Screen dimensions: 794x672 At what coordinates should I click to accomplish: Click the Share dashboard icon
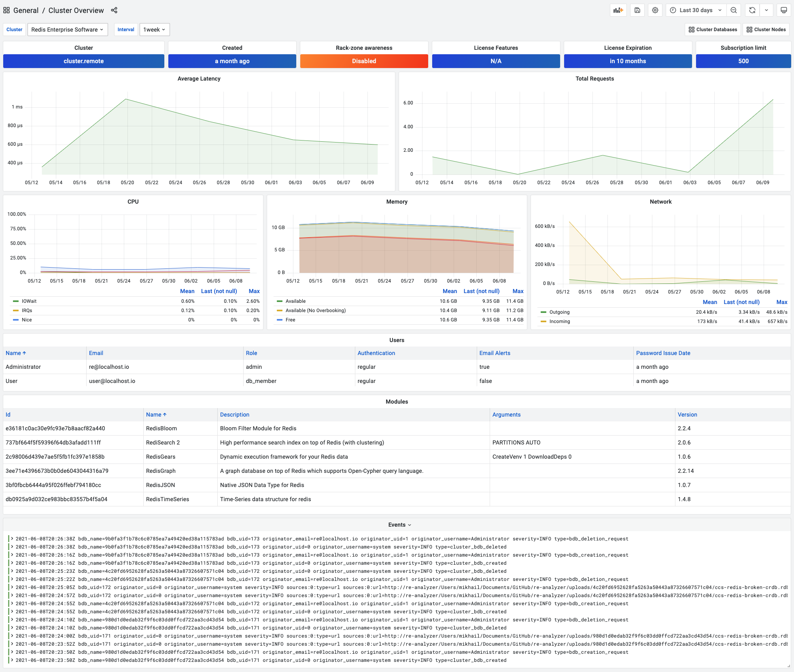(x=114, y=10)
